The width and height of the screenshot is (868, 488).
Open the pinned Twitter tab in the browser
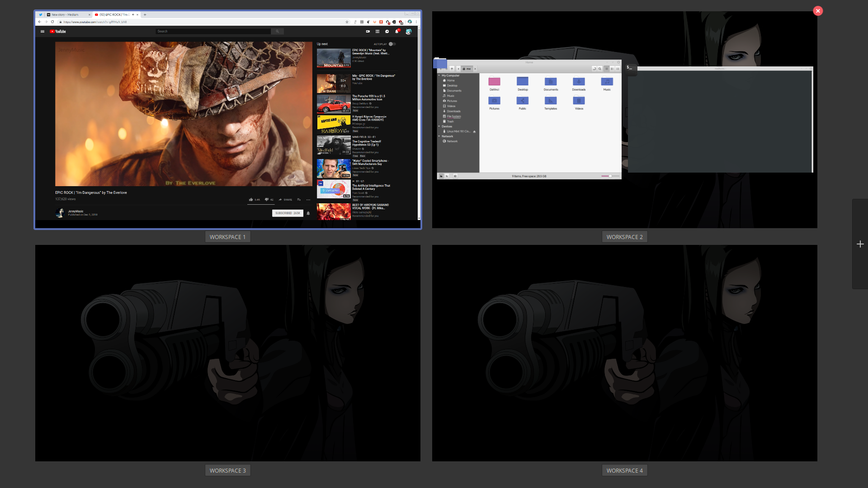click(40, 14)
